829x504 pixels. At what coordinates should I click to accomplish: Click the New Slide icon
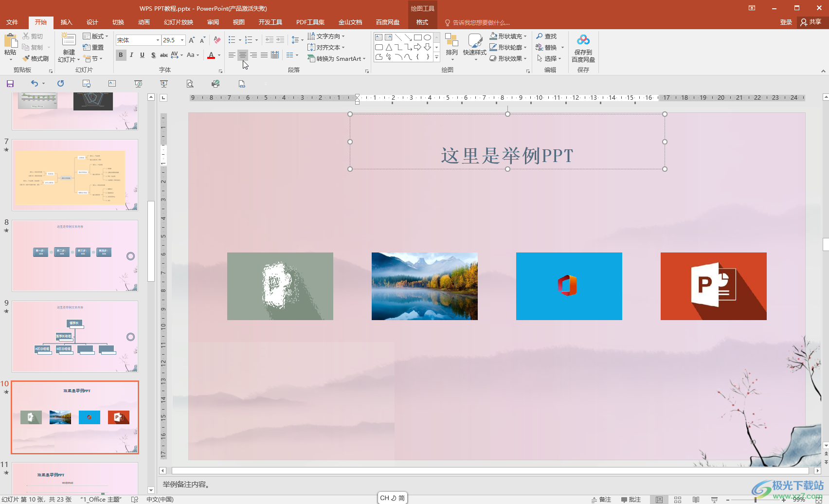pyautogui.click(x=69, y=39)
